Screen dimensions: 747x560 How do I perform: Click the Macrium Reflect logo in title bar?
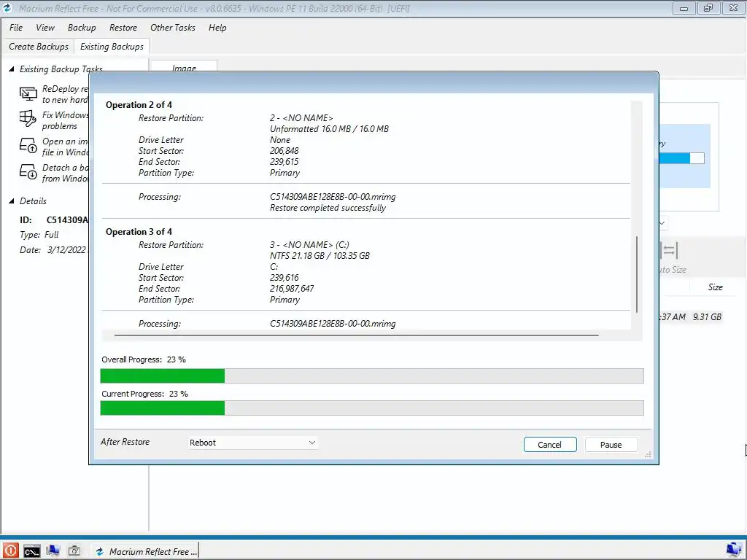coord(7,8)
